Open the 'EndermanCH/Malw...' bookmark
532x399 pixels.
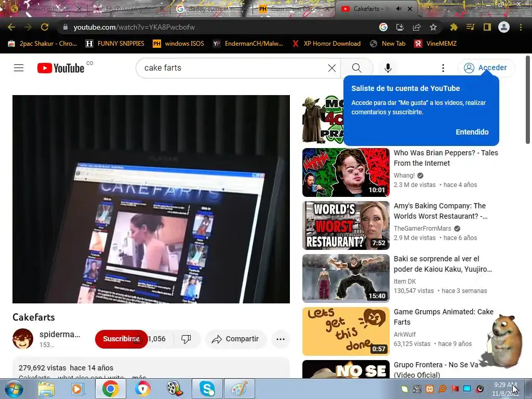(x=248, y=44)
